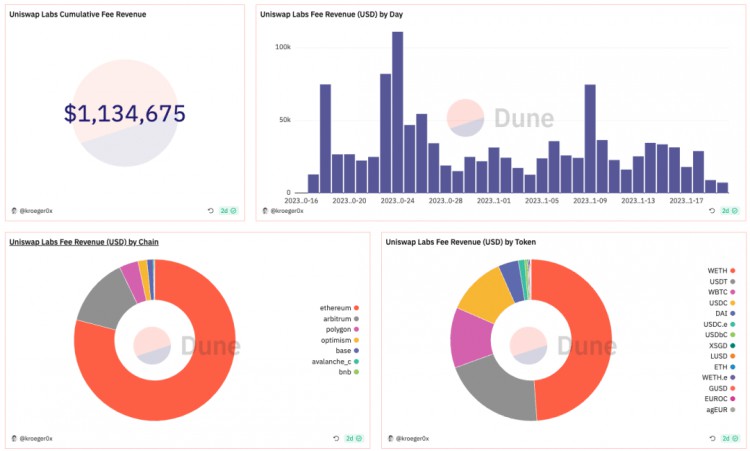Click the 2d freshness badge in Fee Revenue by Token panel

click(730, 438)
